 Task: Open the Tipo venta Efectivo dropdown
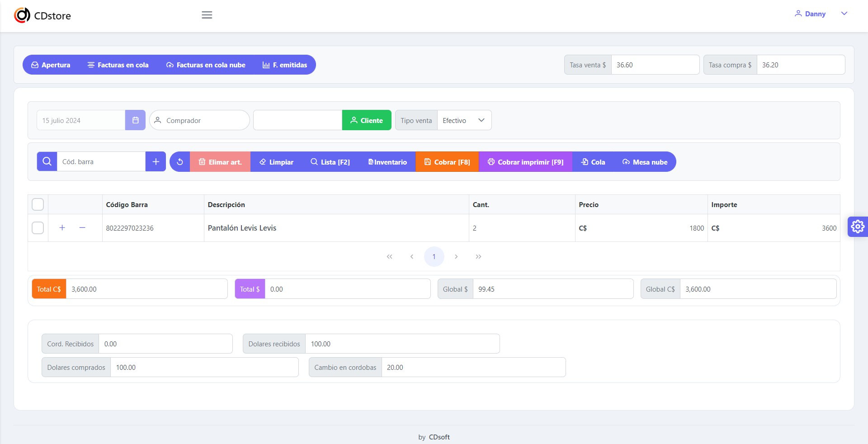[x=464, y=120]
